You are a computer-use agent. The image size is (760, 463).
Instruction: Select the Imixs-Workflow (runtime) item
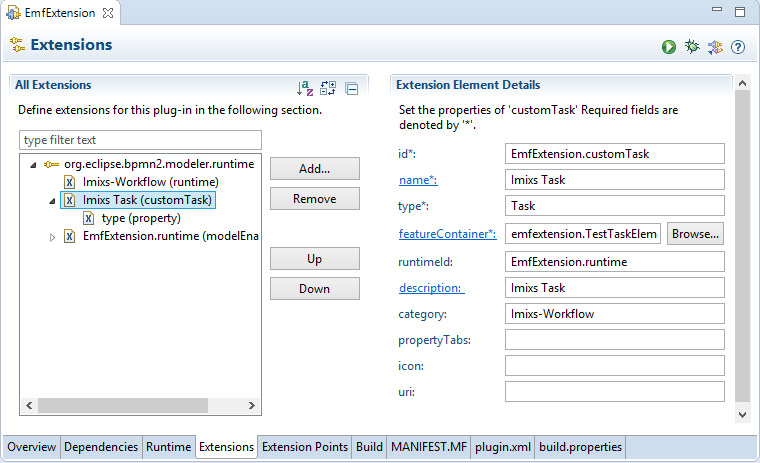tap(151, 182)
